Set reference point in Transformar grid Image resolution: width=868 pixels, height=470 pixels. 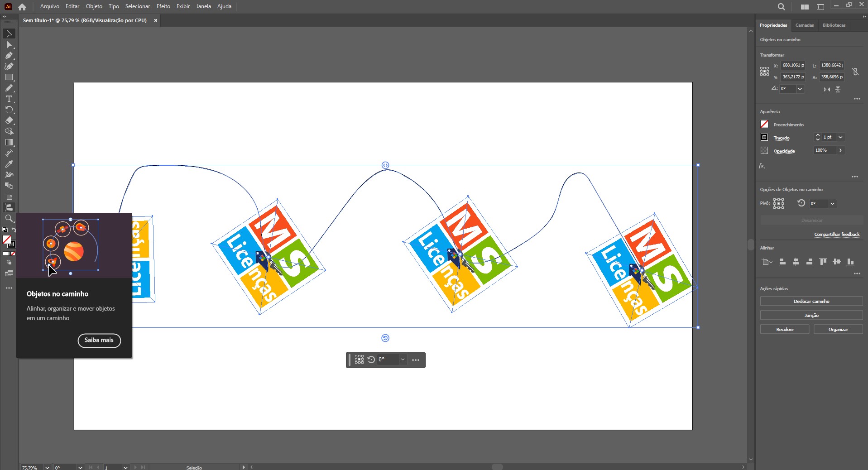pyautogui.click(x=764, y=71)
